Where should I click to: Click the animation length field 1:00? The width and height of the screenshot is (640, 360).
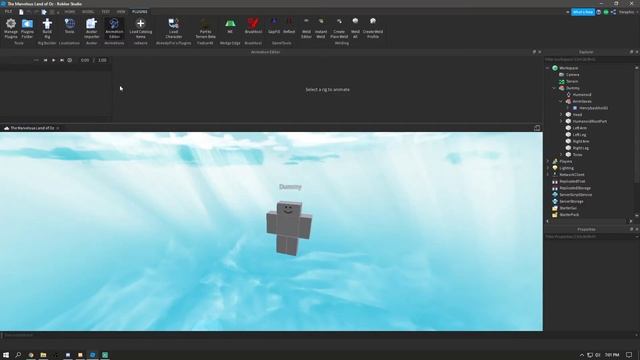pos(102,60)
